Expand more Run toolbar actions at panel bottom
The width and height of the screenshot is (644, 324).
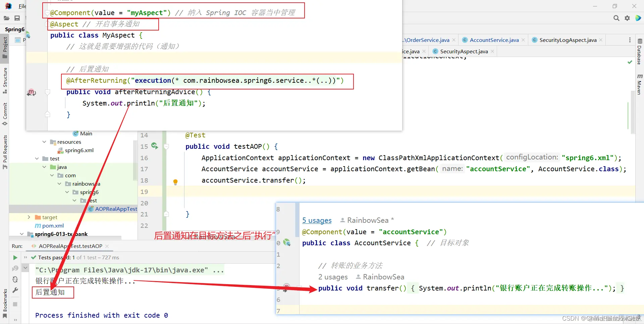pos(15,320)
